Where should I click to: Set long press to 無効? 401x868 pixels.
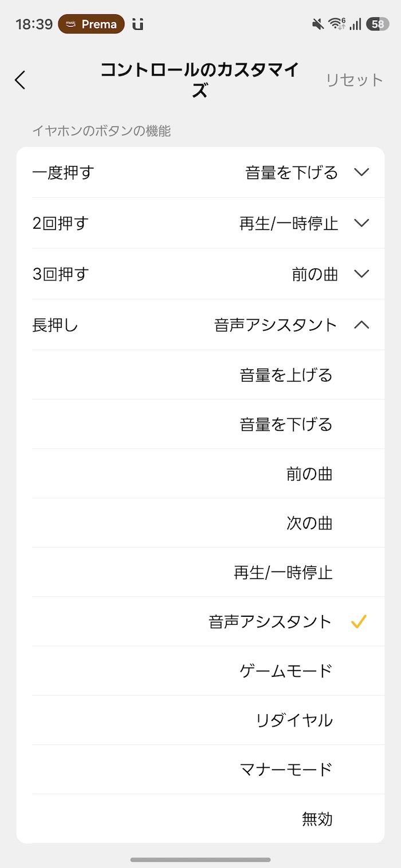click(x=317, y=819)
